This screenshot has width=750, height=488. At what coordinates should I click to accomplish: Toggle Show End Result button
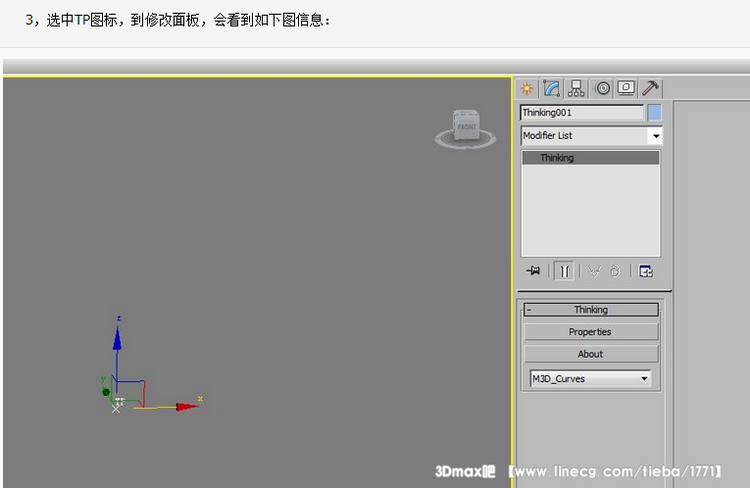coord(564,271)
